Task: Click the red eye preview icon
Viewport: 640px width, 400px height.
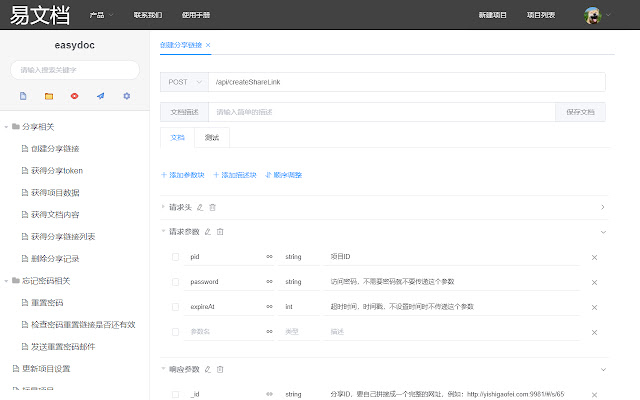Action: (75, 96)
